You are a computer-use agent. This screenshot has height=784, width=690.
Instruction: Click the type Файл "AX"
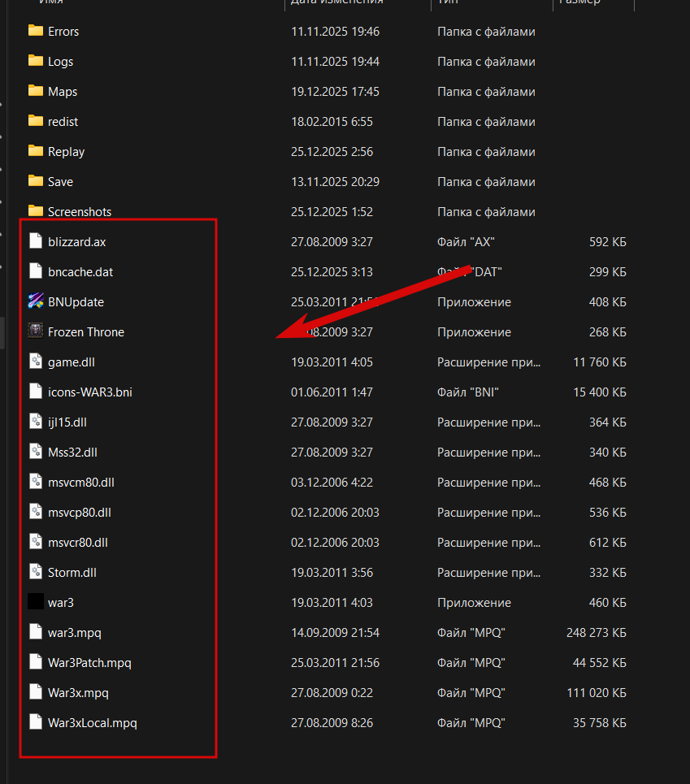click(x=466, y=242)
